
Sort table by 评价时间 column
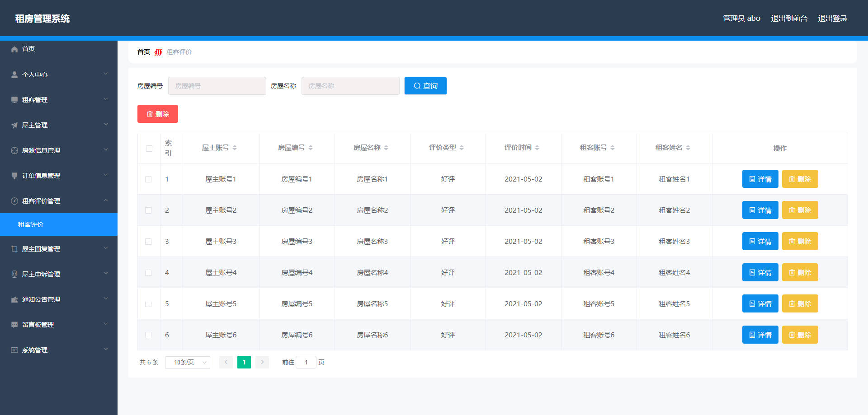[537, 148]
